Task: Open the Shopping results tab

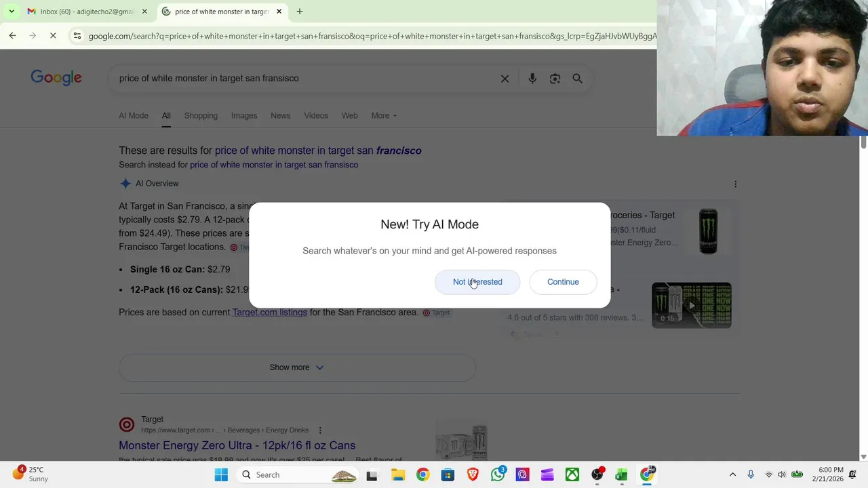Action: 201,115
